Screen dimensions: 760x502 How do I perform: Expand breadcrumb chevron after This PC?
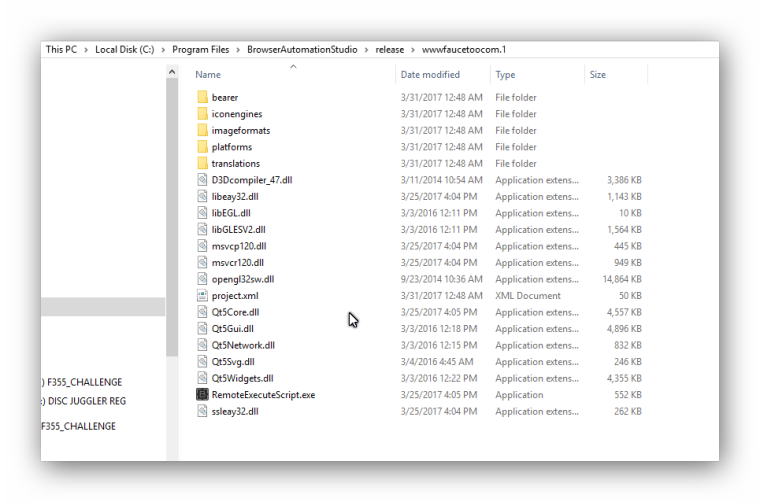pyautogui.click(x=86, y=50)
